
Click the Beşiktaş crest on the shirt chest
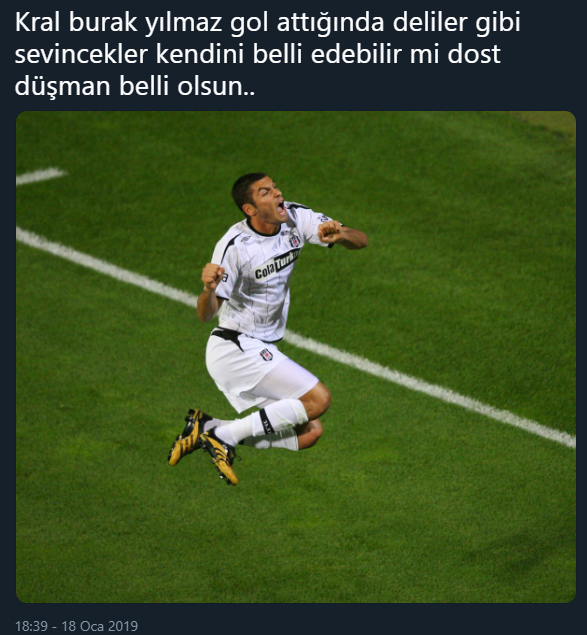tap(295, 240)
